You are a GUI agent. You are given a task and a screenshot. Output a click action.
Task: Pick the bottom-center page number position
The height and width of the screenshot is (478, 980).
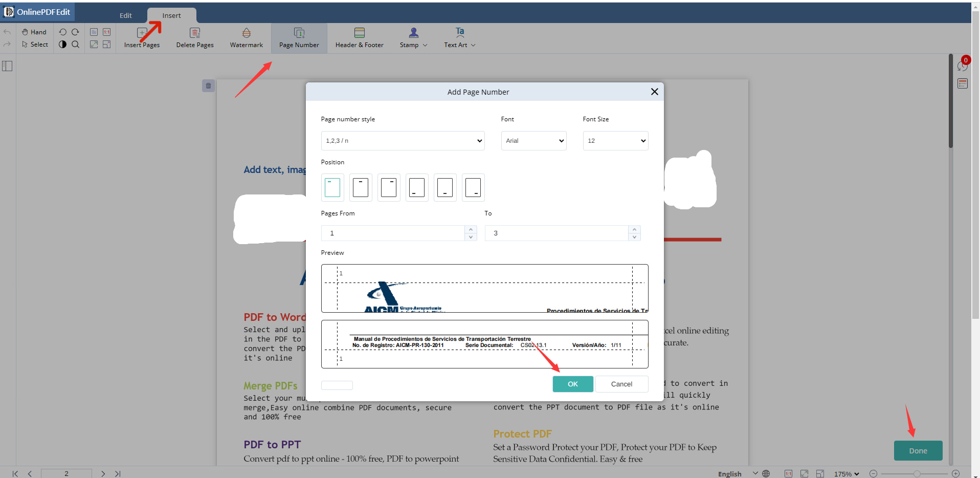pyautogui.click(x=445, y=187)
